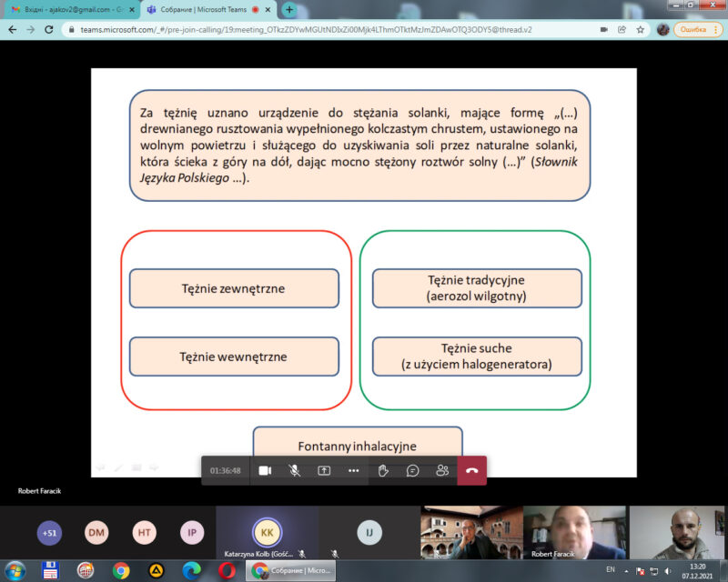Select the DM participant avatar
The width and height of the screenshot is (728, 582).
pyautogui.click(x=96, y=533)
